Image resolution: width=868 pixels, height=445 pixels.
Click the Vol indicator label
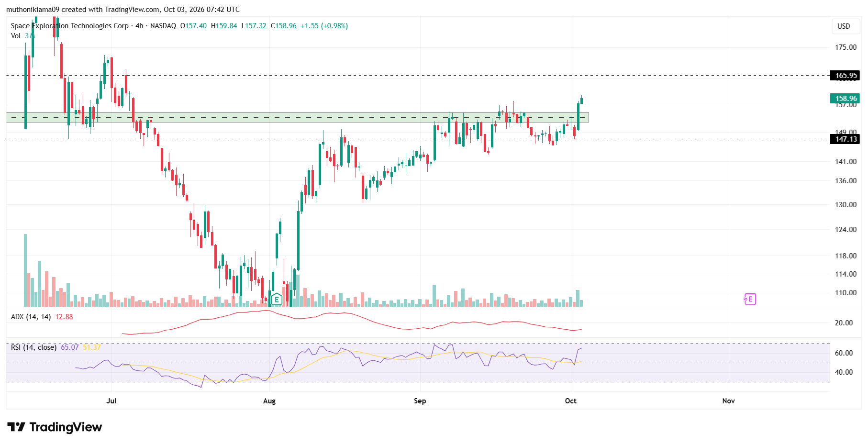pyautogui.click(x=16, y=36)
